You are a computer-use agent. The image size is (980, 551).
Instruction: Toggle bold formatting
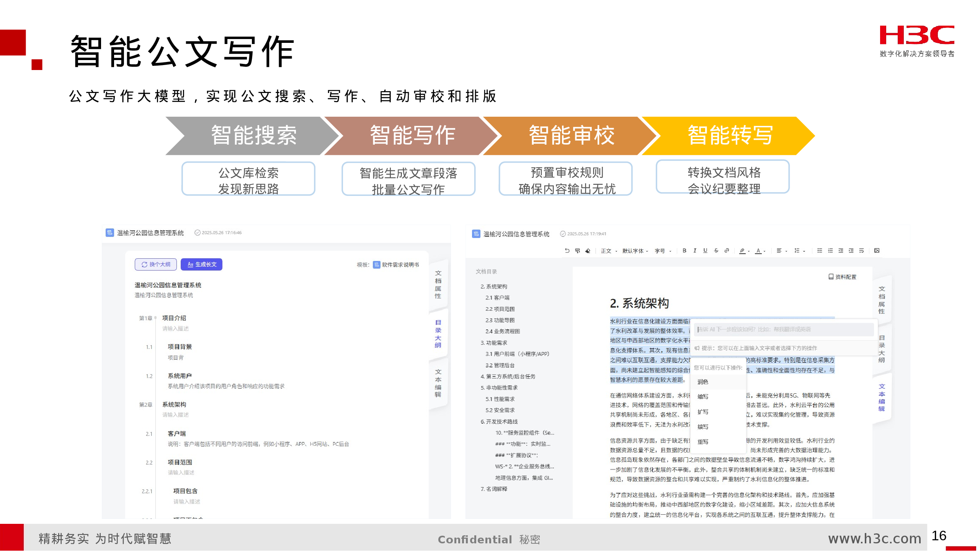click(684, 251)
